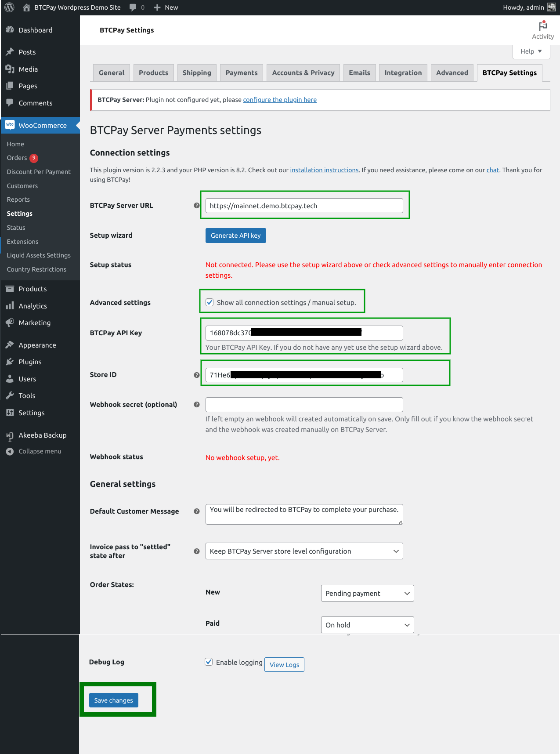Click help icon beside BTCPay Server URL
The height and width of the screenshot is (754, 560).
[x=197, y=205]
